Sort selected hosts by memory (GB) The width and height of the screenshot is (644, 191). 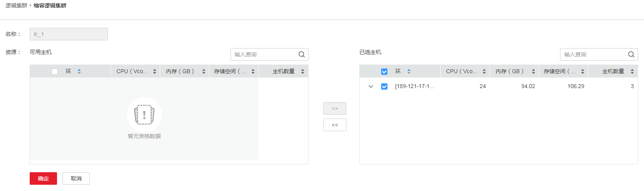click(x=533, y=71)
